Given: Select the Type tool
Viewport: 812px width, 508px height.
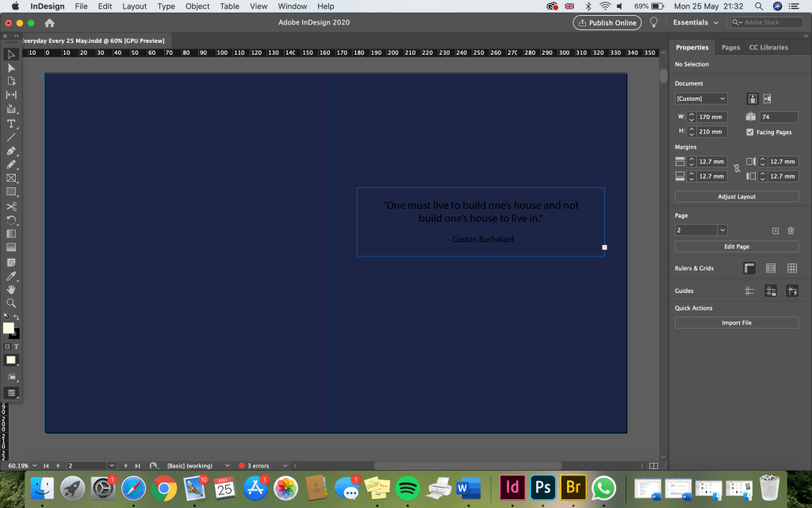Looking at the screenshot, I should pyautogui.click(x=11, y=123).
